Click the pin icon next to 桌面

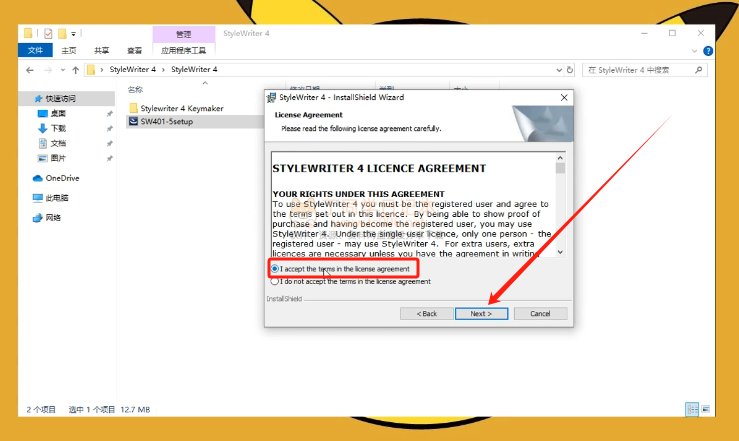pos(109,114)
